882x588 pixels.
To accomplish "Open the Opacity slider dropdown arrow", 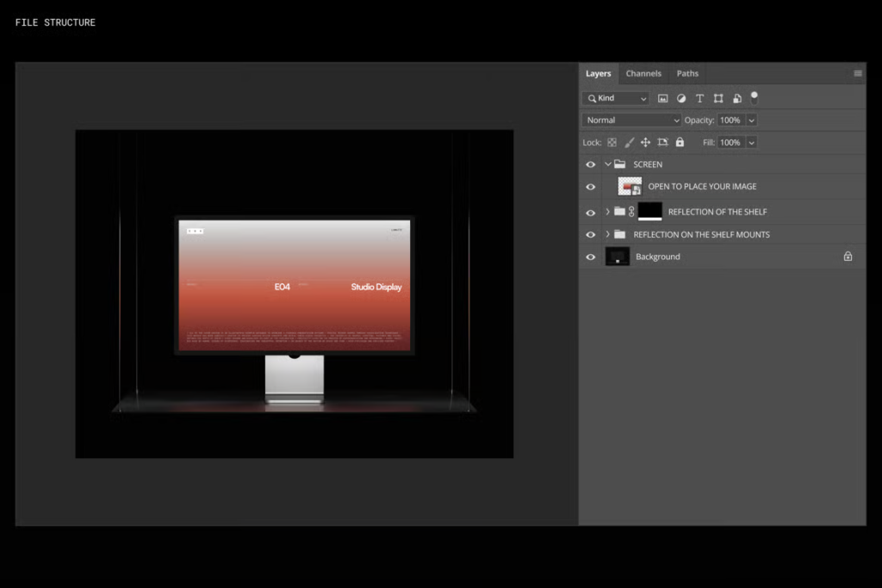I will [751, 121].
